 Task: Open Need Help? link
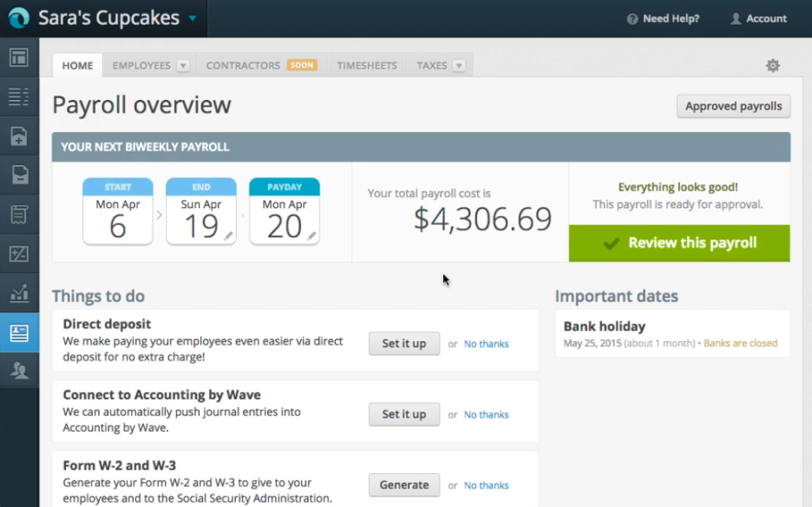(x=671, y=19)
